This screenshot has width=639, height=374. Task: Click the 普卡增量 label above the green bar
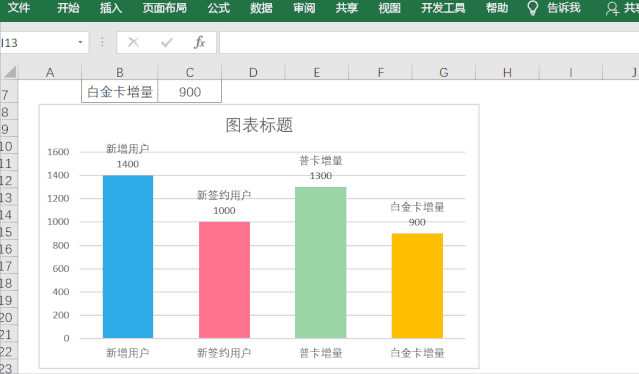(x=321, y=161)
